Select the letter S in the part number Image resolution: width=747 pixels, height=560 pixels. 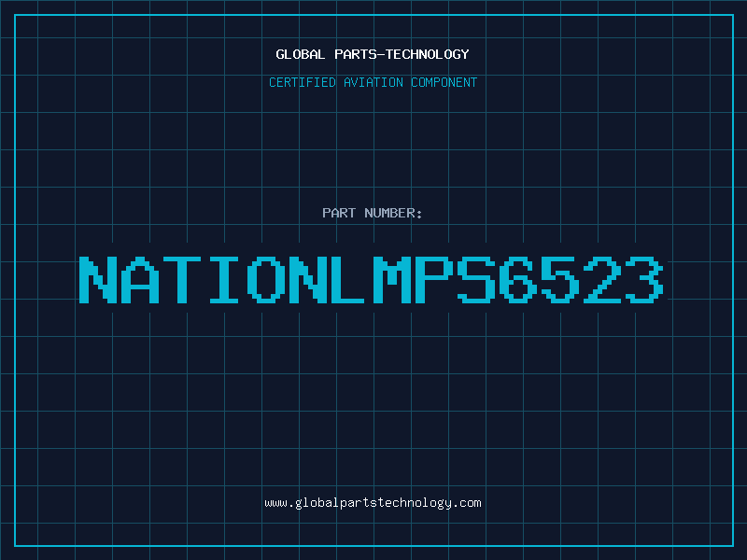tap(475, 279)
